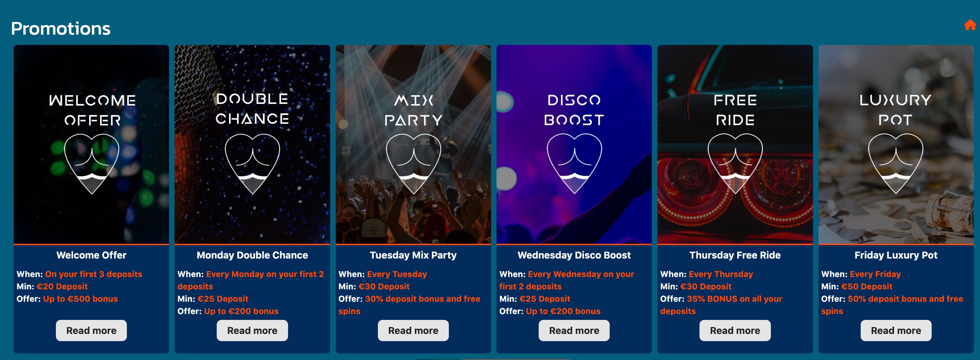Image resolution: width=980 pixels, height=360 pixels.
Task: Click the heart logo on Double Chance banner
Action: coord(252,164)
